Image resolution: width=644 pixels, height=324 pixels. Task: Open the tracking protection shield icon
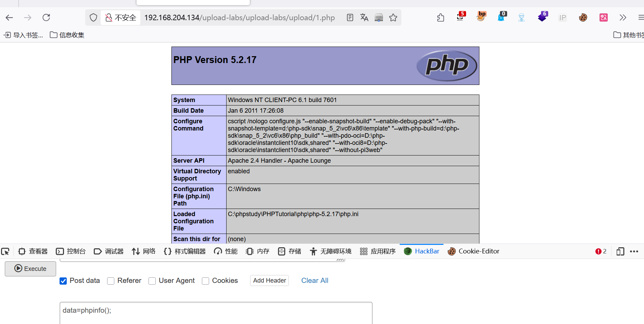tap(93, 17)
